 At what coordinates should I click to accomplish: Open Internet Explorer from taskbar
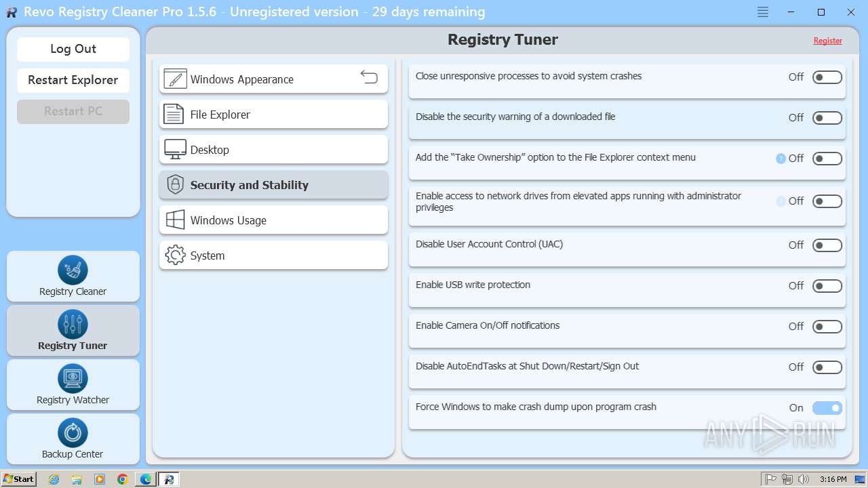coord(54,479)
